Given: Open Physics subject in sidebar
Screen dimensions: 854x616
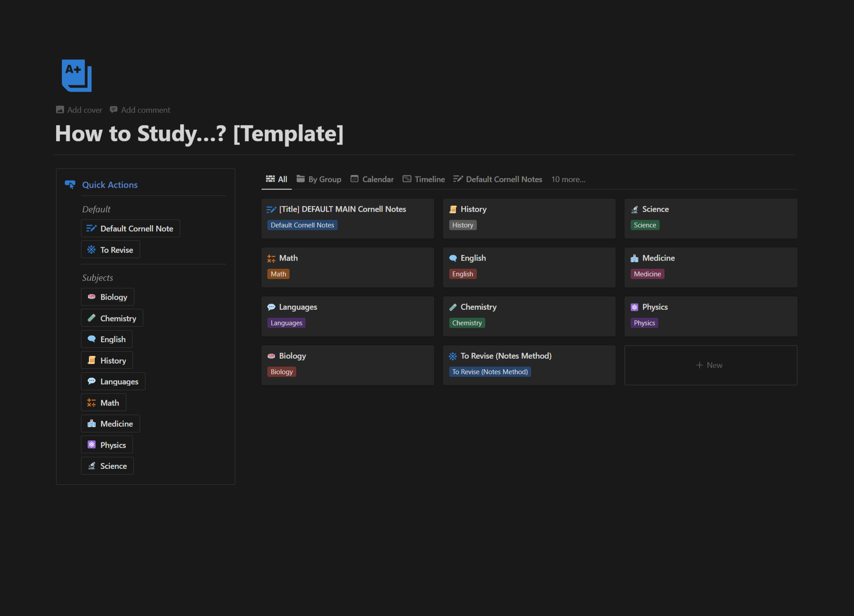Looking at the screenshot, I should point(107,445).
